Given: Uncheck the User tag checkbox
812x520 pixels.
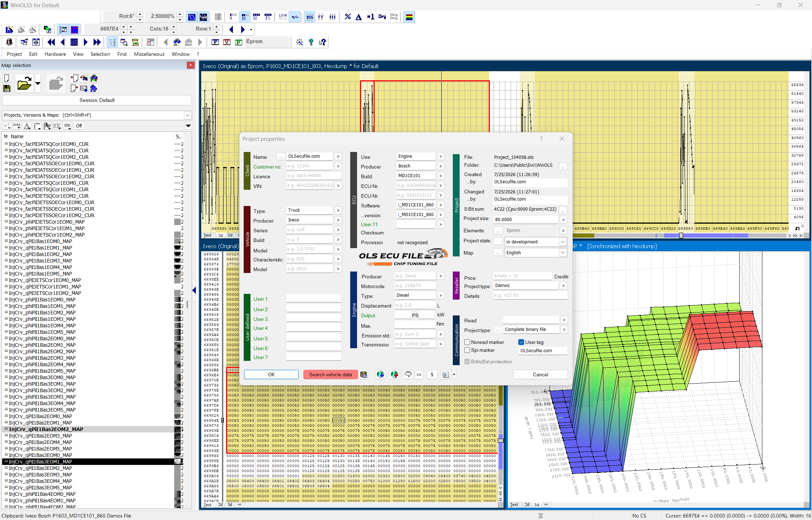Looking at the screenshot, I should (x=521, y=342).
